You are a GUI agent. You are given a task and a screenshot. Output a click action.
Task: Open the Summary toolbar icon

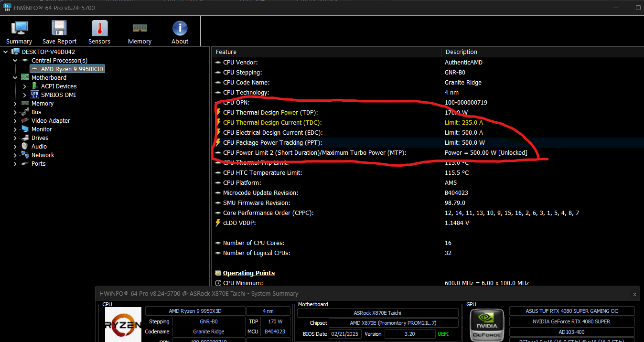(x=19, y=32)
